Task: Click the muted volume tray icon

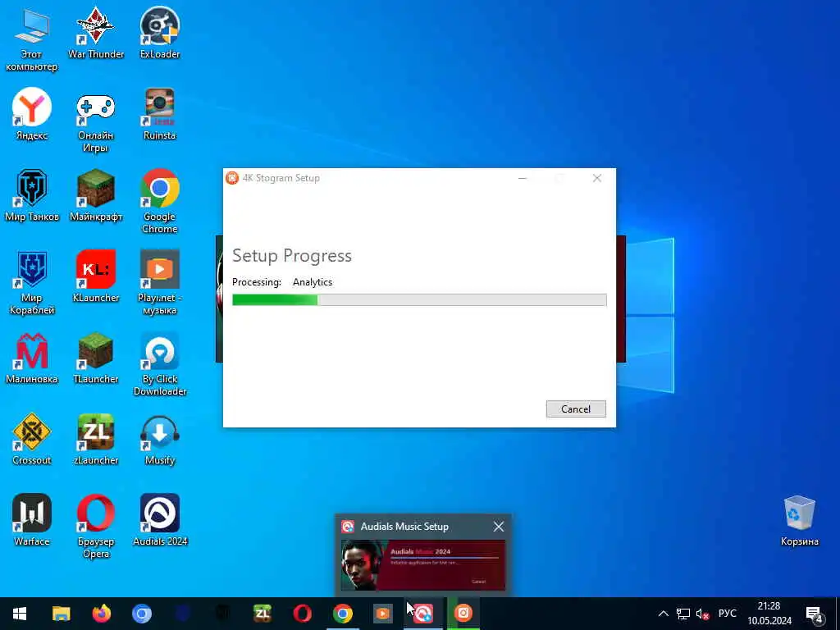Action: (x=702, y=614)
